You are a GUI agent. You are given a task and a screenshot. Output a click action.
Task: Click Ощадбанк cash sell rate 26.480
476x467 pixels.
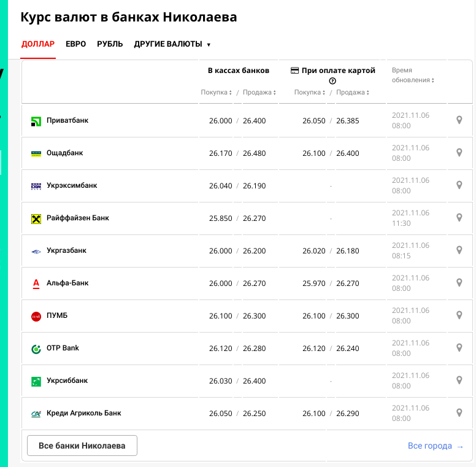pos(255,153)
